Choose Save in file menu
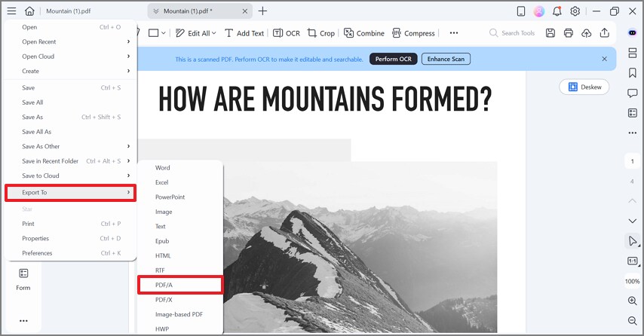The height and width of the screenshot is (336, 644). (71, 88)
